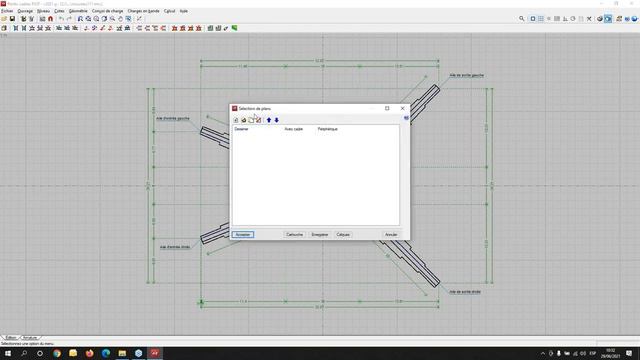Open the Aide menu
The width and height of the screenshot is (640, 360).
click(x=184, y=11)
